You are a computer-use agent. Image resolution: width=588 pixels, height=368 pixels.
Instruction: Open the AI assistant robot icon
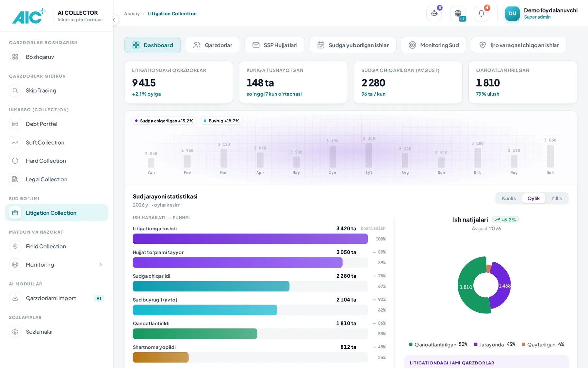click(x=434, y=13)
